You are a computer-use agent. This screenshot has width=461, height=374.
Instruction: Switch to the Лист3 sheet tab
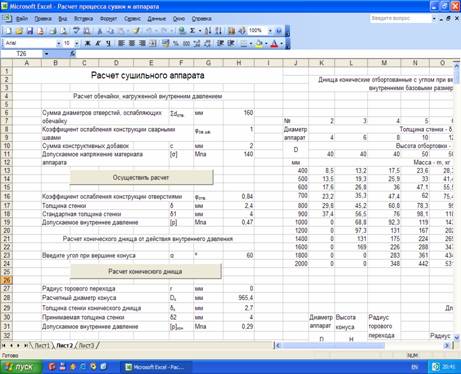[x=87, y=346]
